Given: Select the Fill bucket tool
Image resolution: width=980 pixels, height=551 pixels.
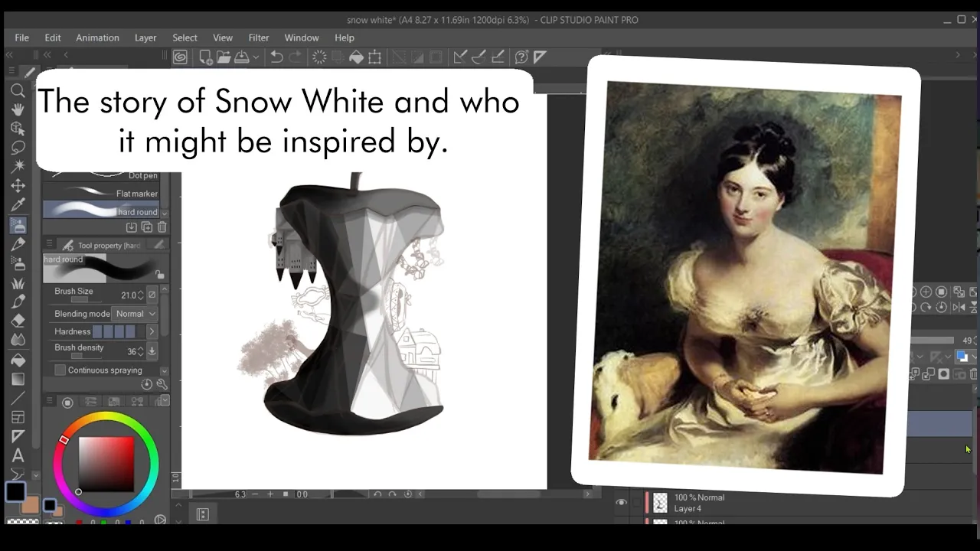Looking at the screenshot, I should [x=18, y=360].
